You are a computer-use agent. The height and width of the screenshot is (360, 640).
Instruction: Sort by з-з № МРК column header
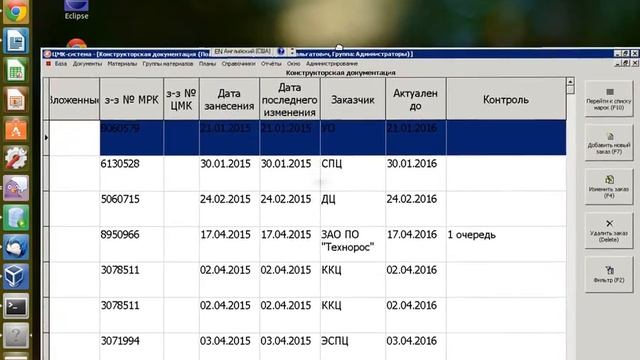tap(131, 100)
